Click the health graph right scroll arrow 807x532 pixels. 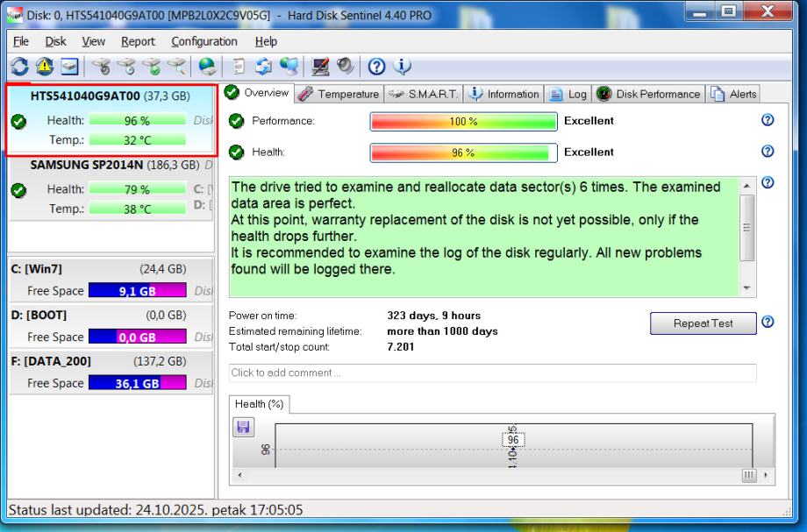pyautogui.click(x=766, y=475)
